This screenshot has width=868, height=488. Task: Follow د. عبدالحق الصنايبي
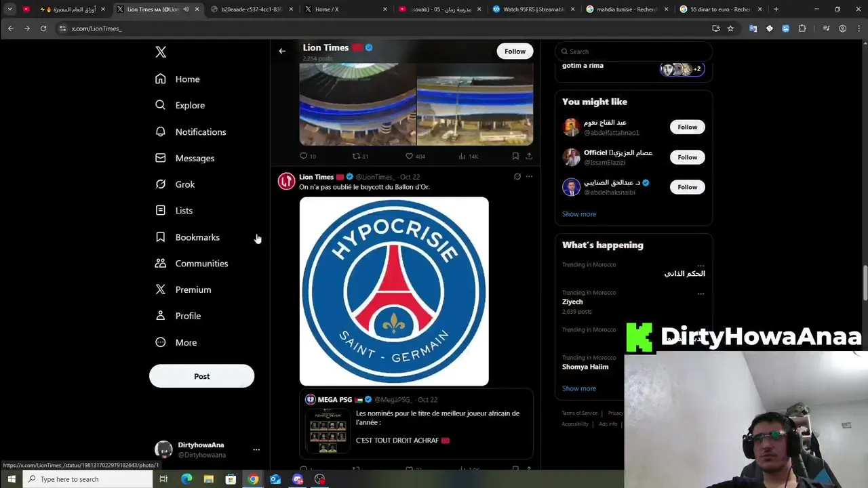(x=687, y=187)
